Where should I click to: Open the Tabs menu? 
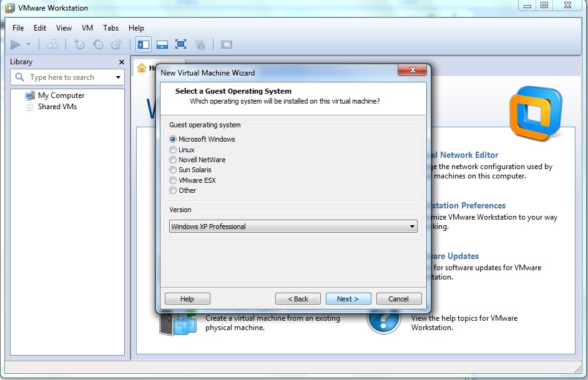click(110, 27)
